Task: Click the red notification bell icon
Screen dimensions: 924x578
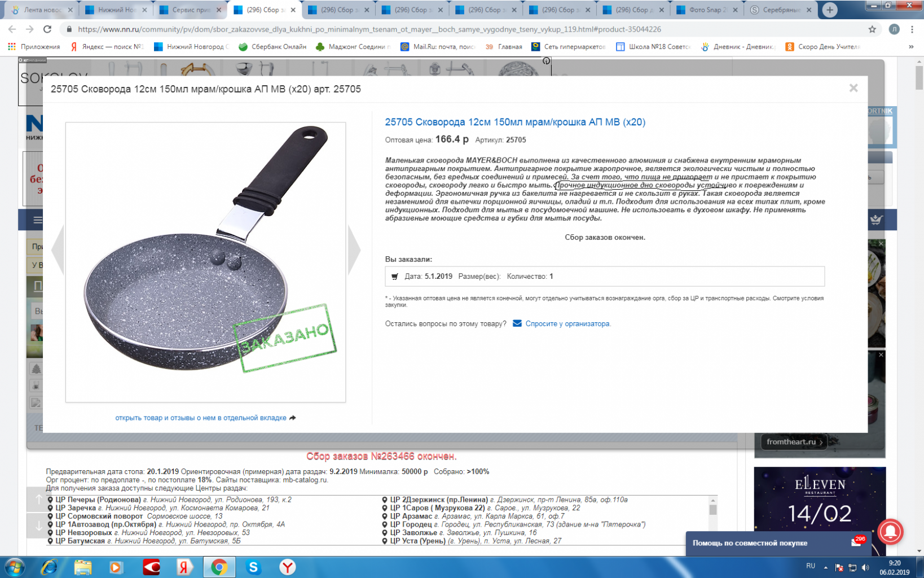Action: [890, 531]
